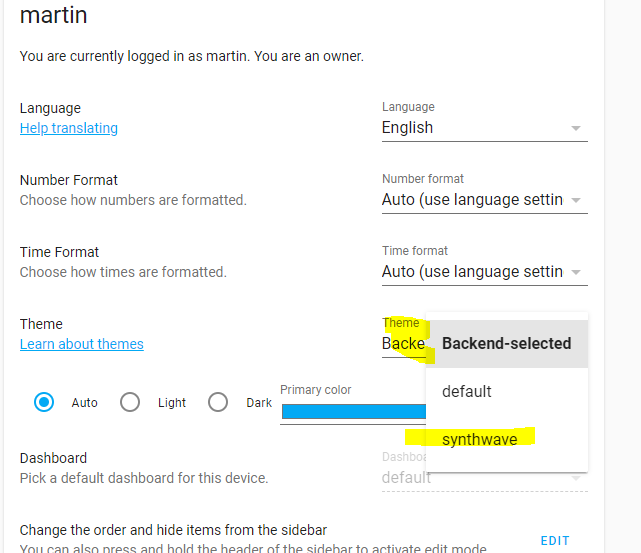
Task: Click the disabled Dashboard dropdown showing default
Action: (x=484, y=471)
